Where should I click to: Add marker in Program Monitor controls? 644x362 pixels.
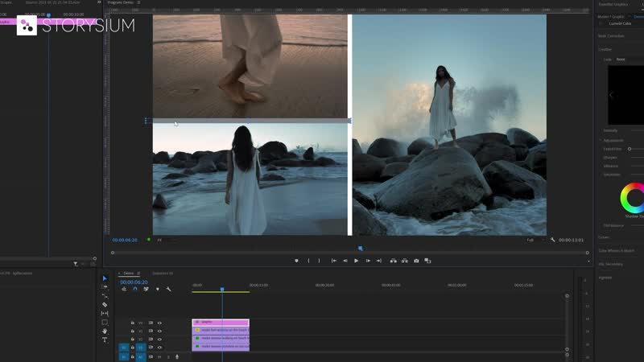(x=296, y=261)
